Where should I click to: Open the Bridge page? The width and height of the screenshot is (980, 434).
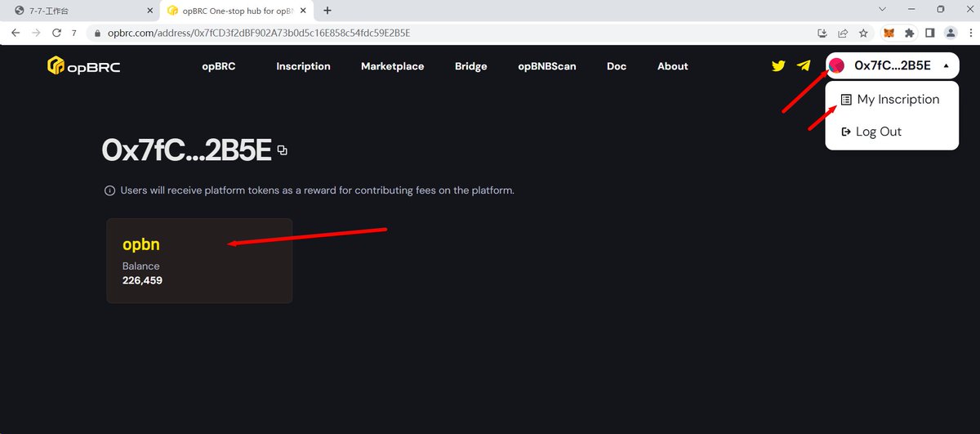point(471,66)
